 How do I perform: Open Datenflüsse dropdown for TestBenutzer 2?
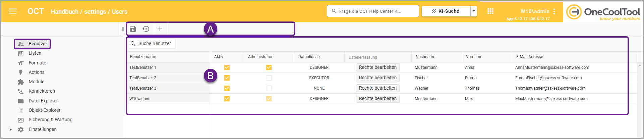tap(319, 78)
